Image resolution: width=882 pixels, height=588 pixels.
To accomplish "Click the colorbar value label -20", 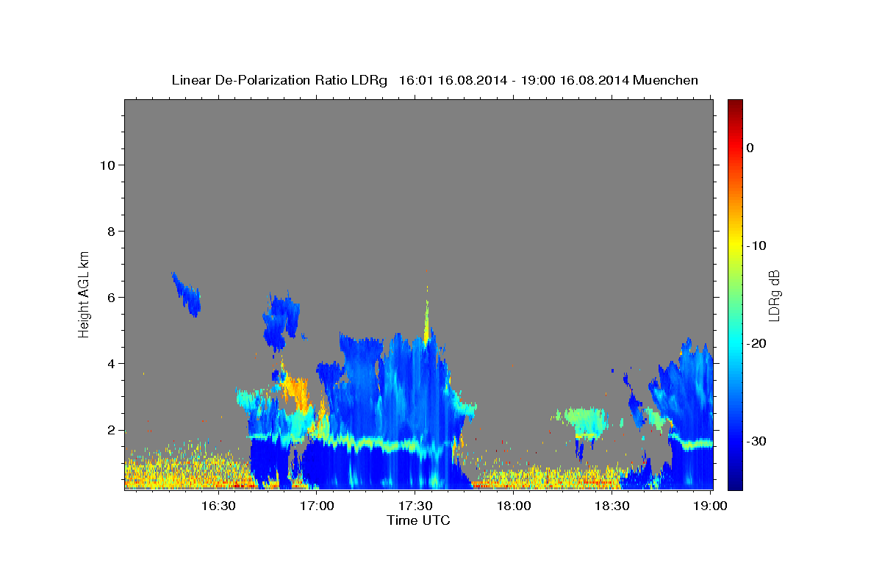I will pyautogui.click(x=756, y=343).
